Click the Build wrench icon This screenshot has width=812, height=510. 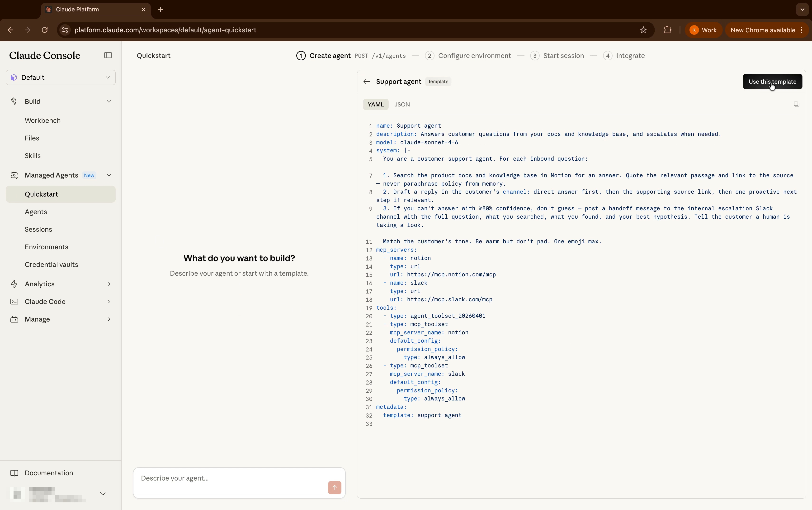[x=14, y=101]
